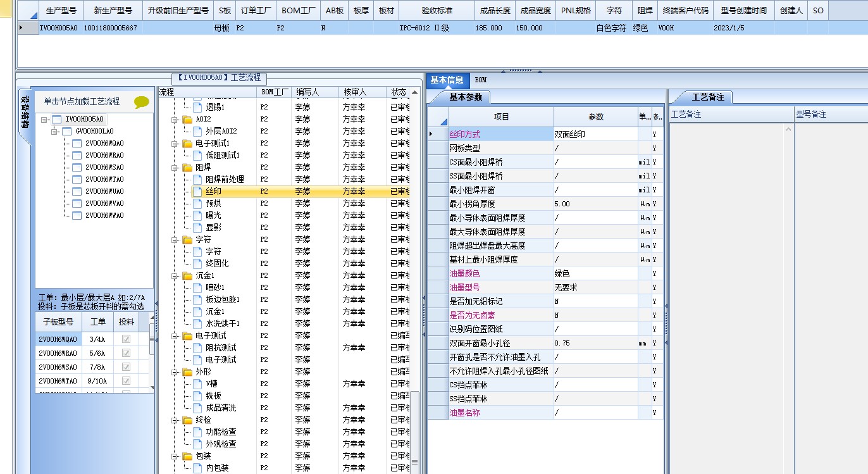Click the 外形 folder icon
Viewport: 868px width, 474px height.
[x=187, y=372]
